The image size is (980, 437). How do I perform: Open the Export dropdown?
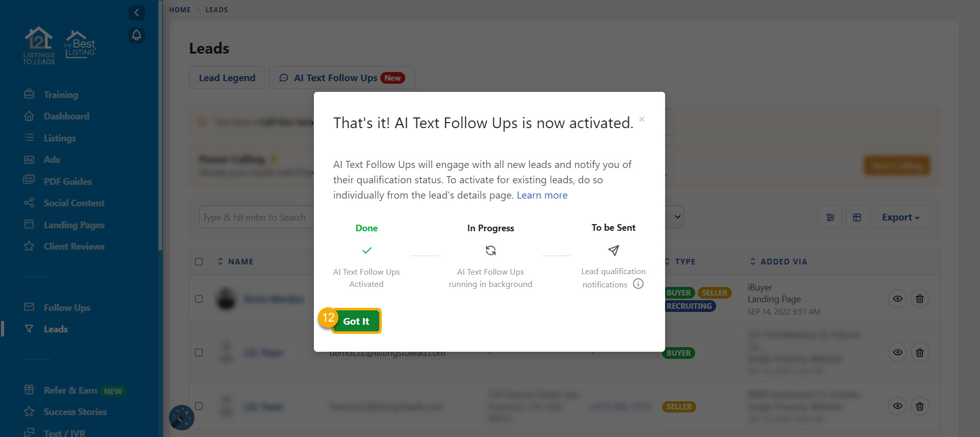900,217
